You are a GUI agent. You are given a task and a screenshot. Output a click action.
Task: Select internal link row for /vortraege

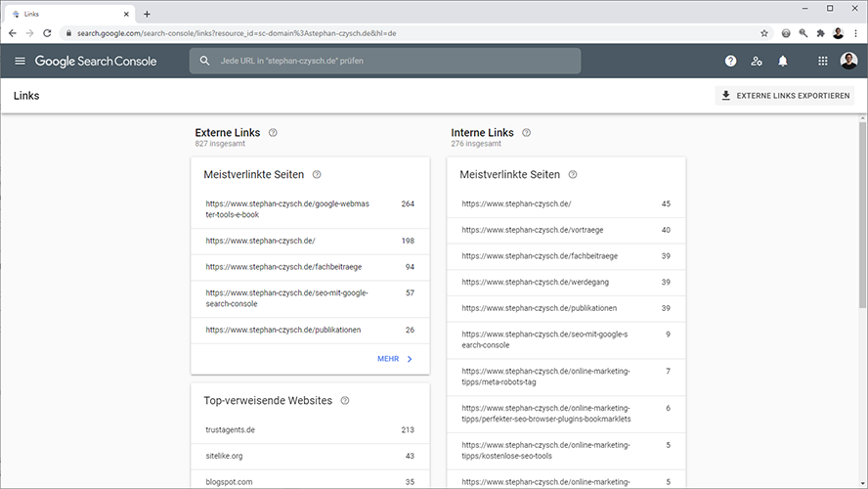coord(566,230)
